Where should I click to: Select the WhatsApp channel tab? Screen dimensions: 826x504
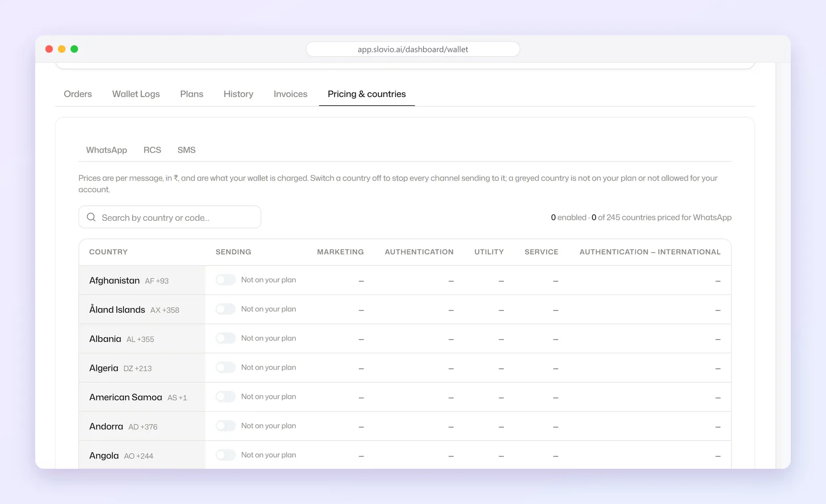tap(106, 150)
